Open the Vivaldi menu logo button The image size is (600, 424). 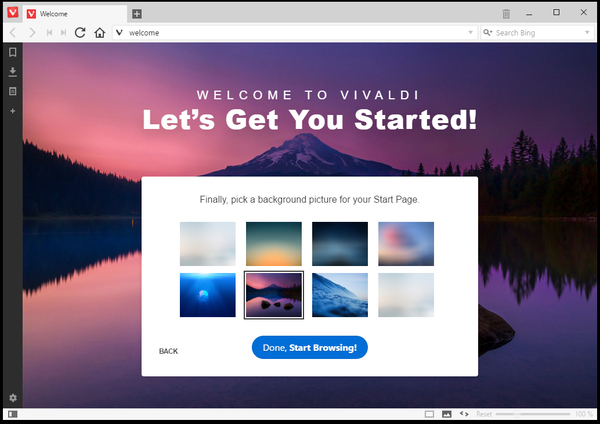(x=13, y=12)
